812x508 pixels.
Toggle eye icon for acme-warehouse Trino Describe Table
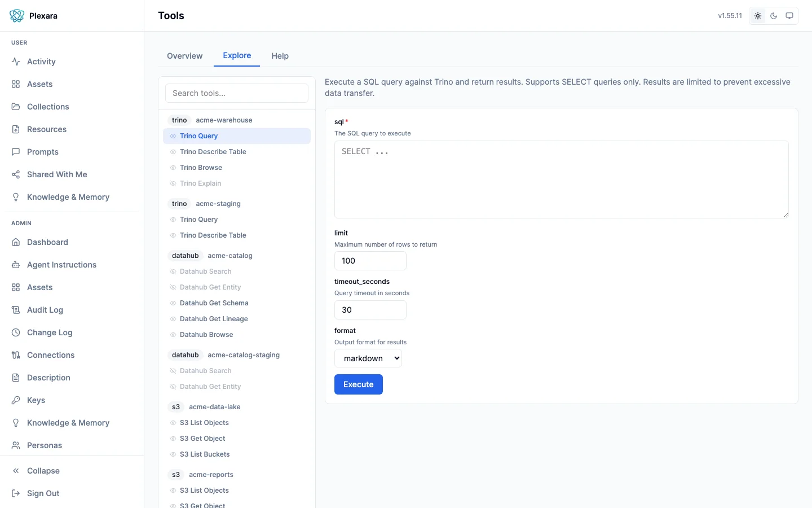[x=173, y=152]
